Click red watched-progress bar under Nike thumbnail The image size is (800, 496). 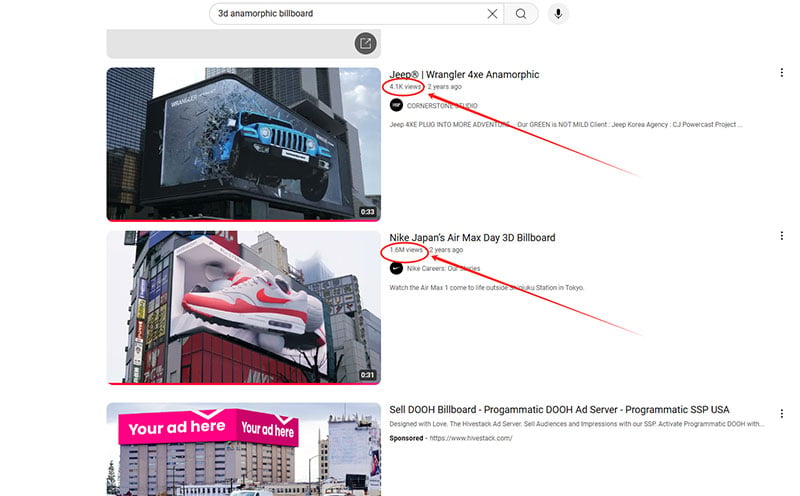[x=243, y=384]
